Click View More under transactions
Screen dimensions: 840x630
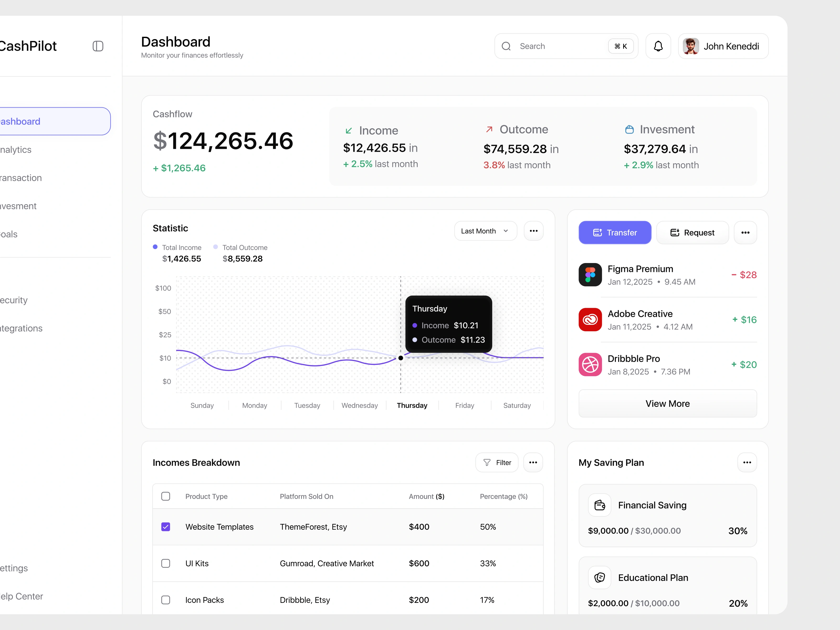pos(667,404)
